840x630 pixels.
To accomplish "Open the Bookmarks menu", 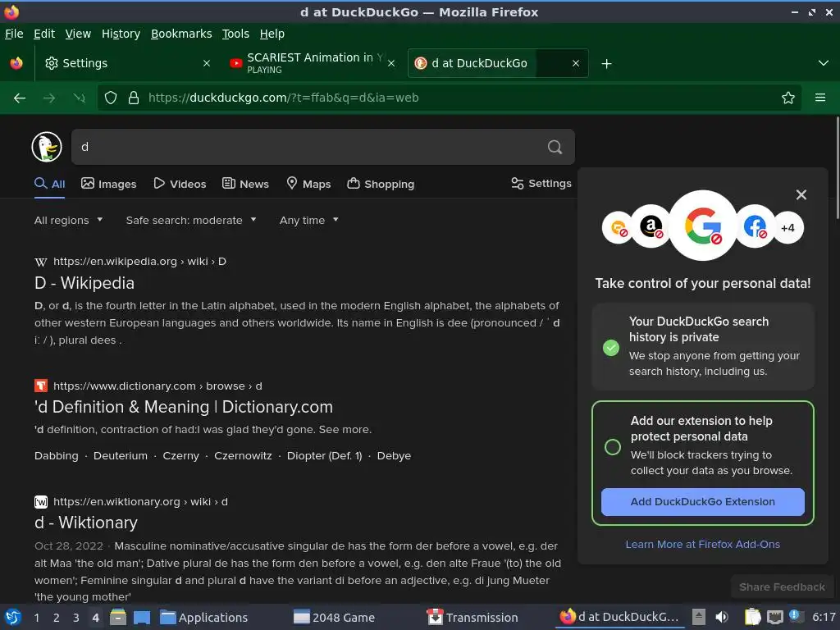I will (181, 34).
